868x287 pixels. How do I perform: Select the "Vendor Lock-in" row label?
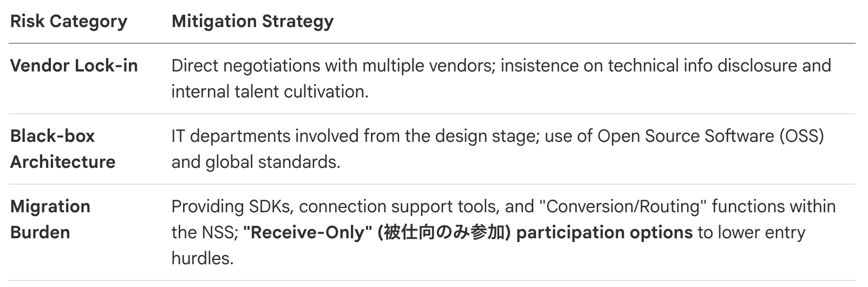coord(74,66)
